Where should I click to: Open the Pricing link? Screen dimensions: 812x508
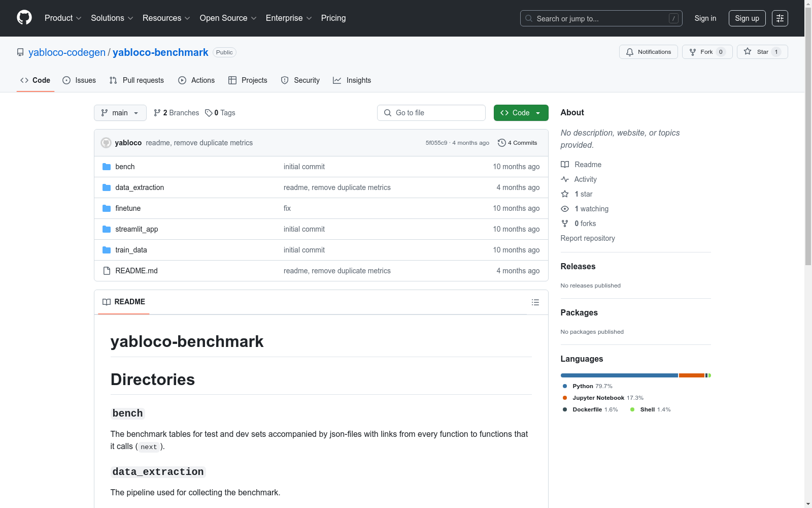point(333,18)
